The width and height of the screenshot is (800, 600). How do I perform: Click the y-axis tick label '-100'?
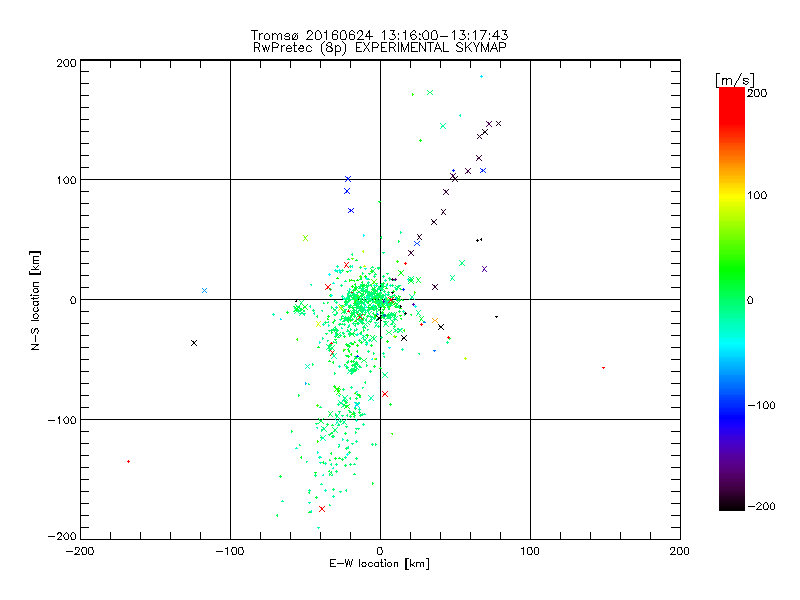pyautogui.click(x=62, y=420)
